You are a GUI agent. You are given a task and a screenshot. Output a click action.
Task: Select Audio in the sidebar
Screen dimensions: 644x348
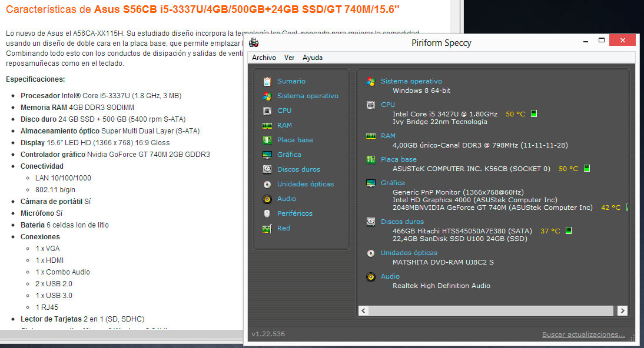coord(286,199)
